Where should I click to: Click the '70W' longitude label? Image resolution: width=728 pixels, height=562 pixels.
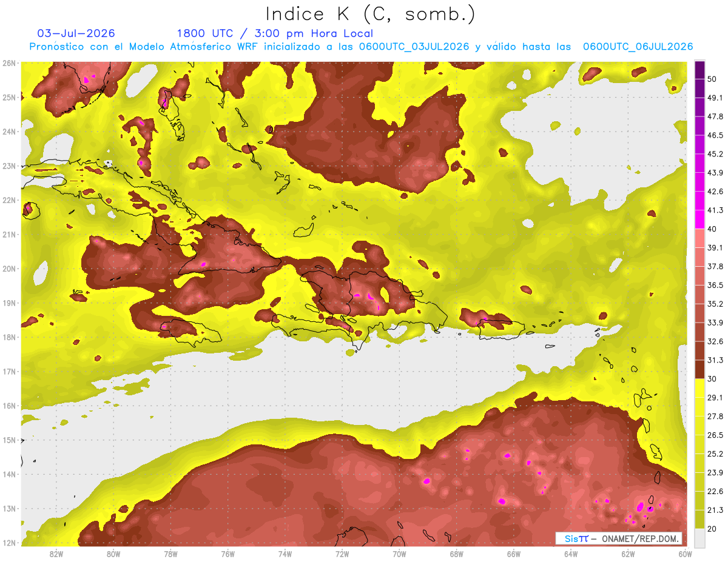(x=399, y=554)
